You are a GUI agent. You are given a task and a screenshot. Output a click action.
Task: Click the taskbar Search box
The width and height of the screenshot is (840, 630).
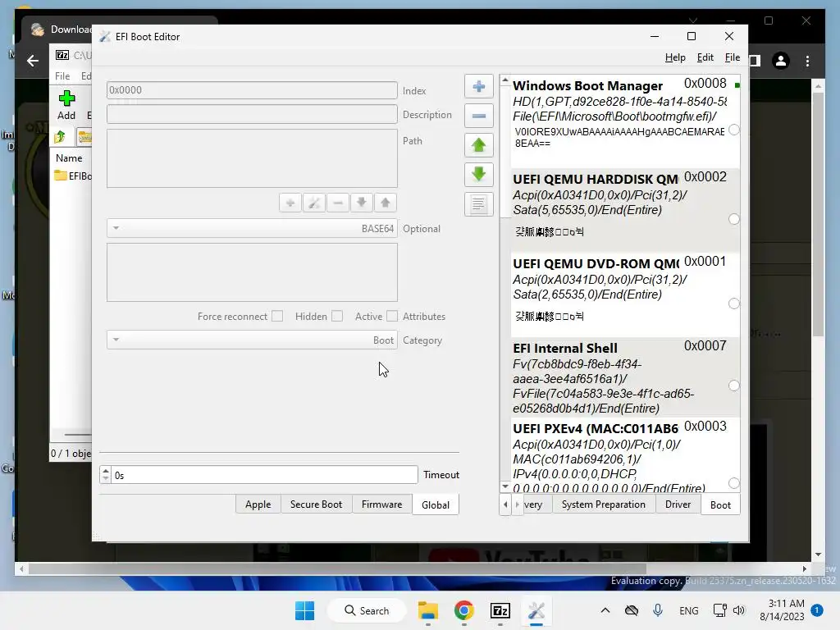tap(367, 610)
